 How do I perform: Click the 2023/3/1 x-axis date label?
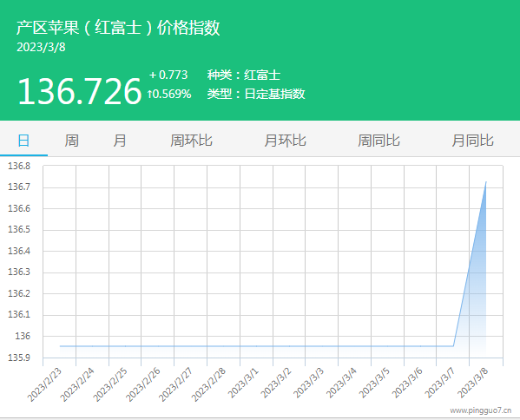tap(243, 383)
